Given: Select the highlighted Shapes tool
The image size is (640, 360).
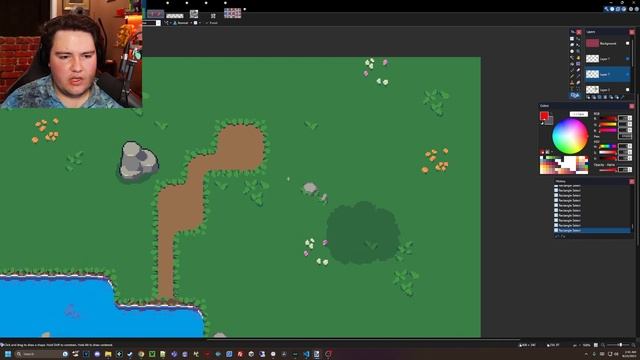Looking at the screenshot, I should 575,95.
